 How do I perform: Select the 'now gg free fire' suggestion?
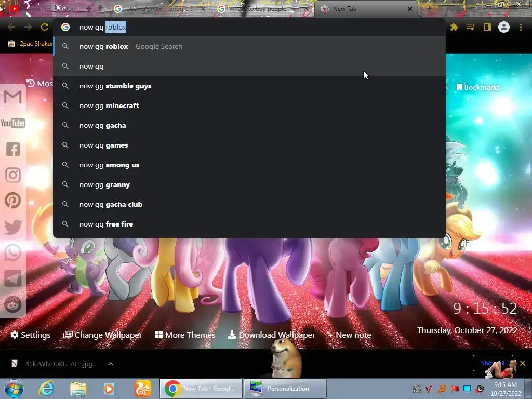[x=249, y=224]
